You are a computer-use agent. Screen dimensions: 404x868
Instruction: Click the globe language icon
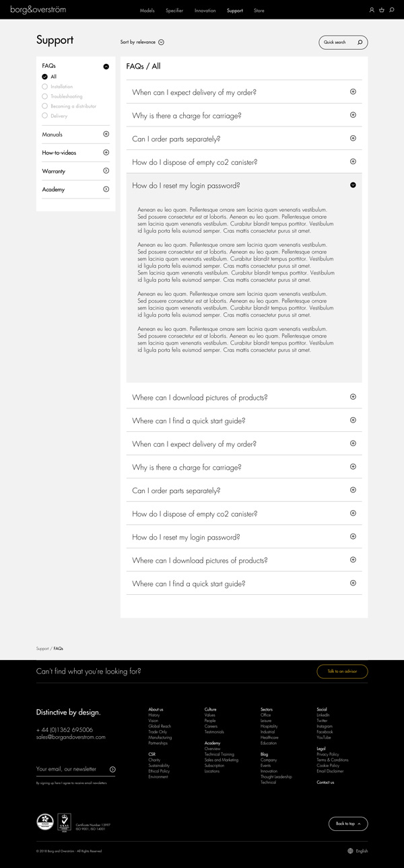pos(350,851)
